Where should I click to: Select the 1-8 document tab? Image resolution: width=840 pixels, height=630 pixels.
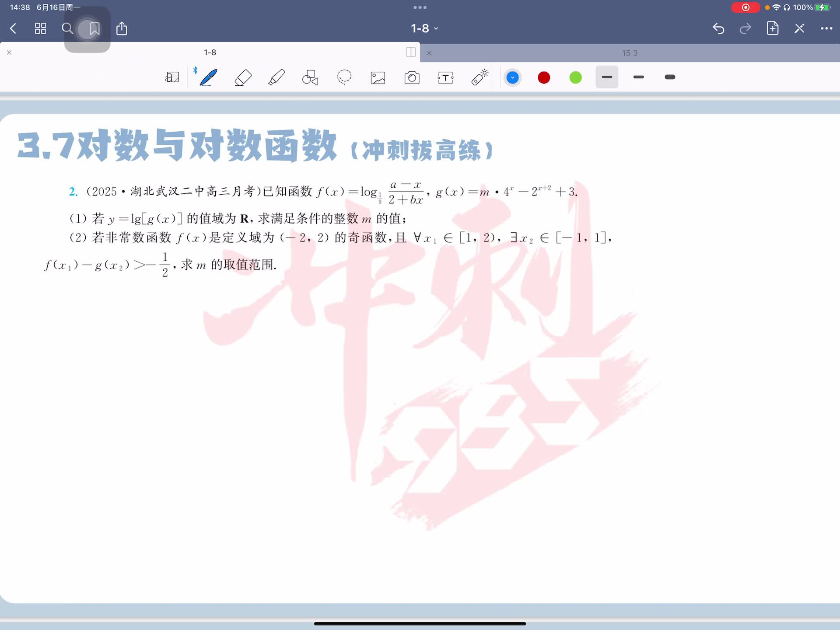click(x=210, y=52)
